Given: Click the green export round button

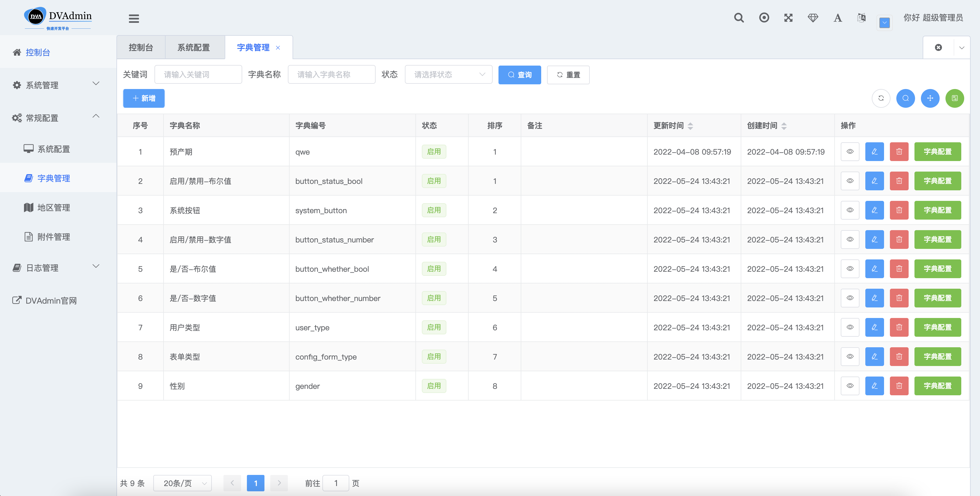Looking at the screenshot, I should [955, 98].
